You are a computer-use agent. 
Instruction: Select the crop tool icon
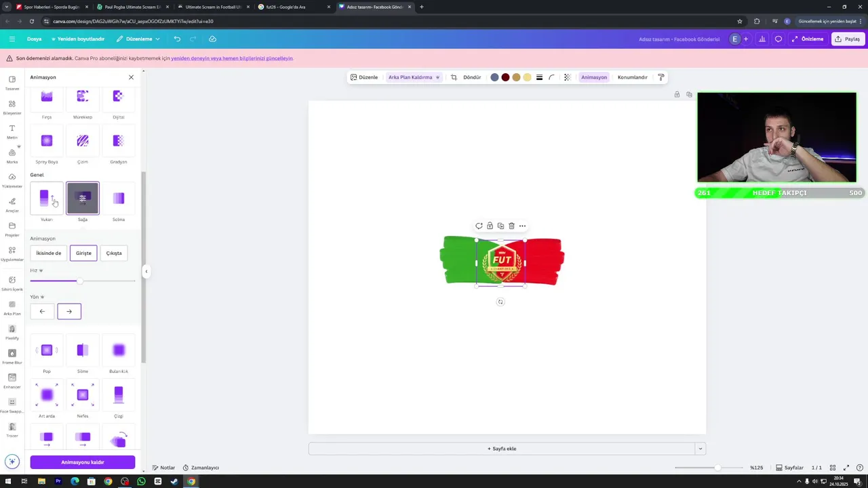(454, 77)
